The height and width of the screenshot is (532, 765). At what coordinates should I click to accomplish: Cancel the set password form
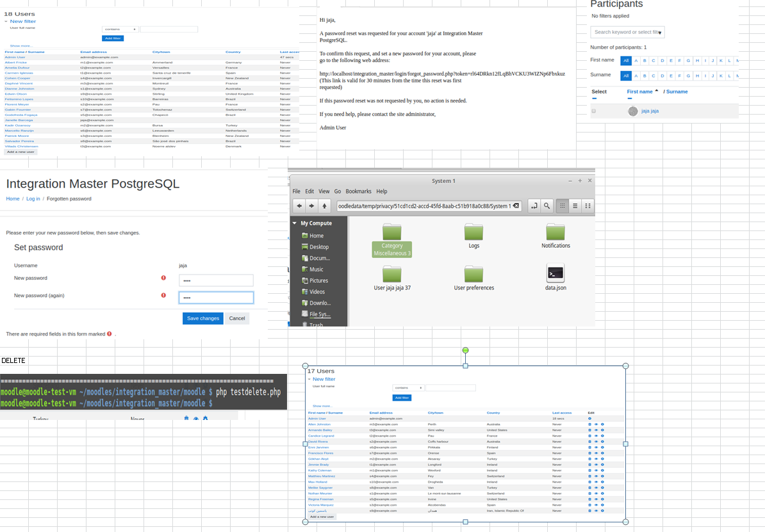pyautogui.click(x=237, y=318)
